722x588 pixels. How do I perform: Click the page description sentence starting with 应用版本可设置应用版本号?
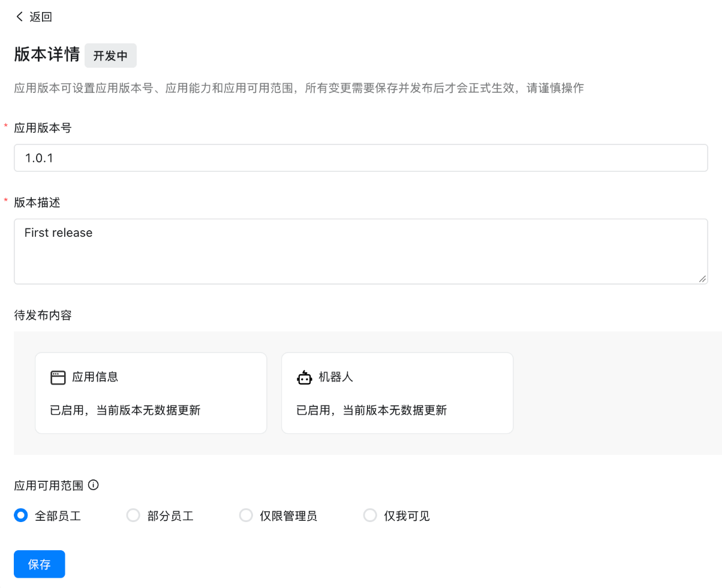[x=299, y=89]
